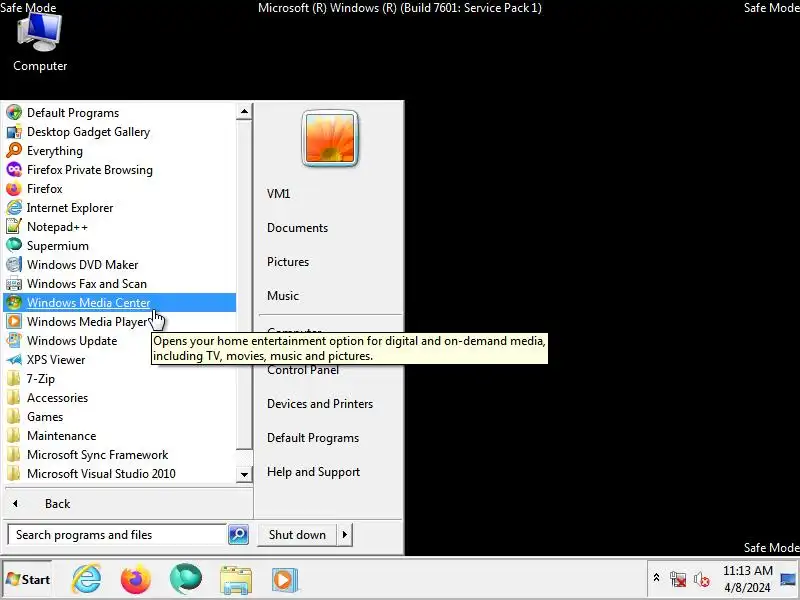The height and width of the screenshot is (600, 800).
Task: Expand the Accessories folder
Action: click(119, 397)
